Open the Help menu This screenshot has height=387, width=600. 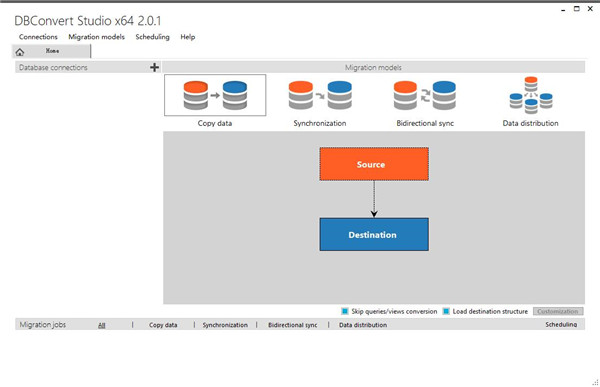pos(188,37)
